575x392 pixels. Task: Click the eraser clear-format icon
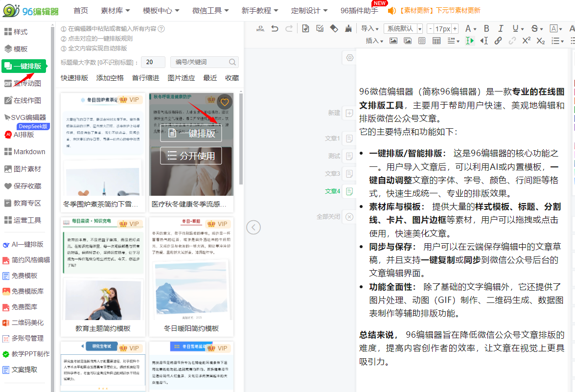click(334, 29)
